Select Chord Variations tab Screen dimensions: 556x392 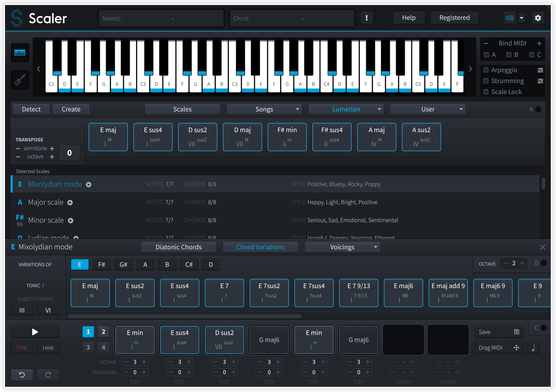[x=260, y=246]
